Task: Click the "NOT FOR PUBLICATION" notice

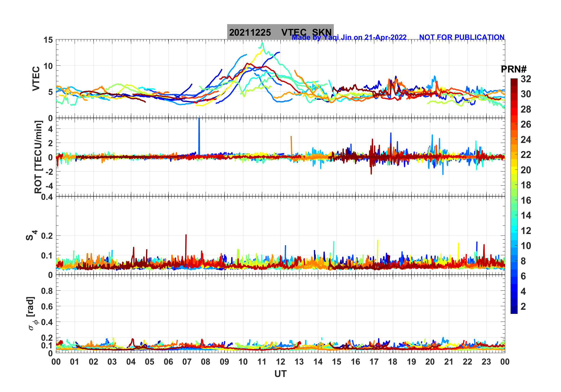Action: 462,37
